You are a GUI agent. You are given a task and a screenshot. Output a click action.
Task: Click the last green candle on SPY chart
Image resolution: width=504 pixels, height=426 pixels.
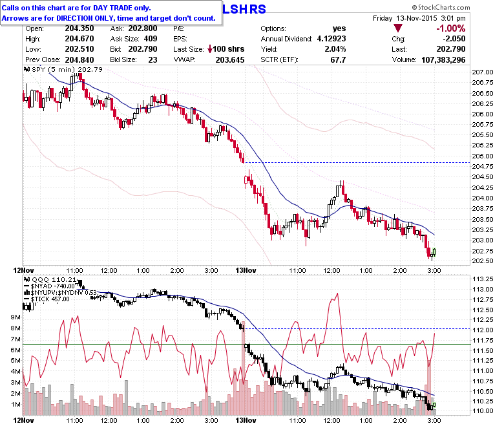(x=434, y=251)
